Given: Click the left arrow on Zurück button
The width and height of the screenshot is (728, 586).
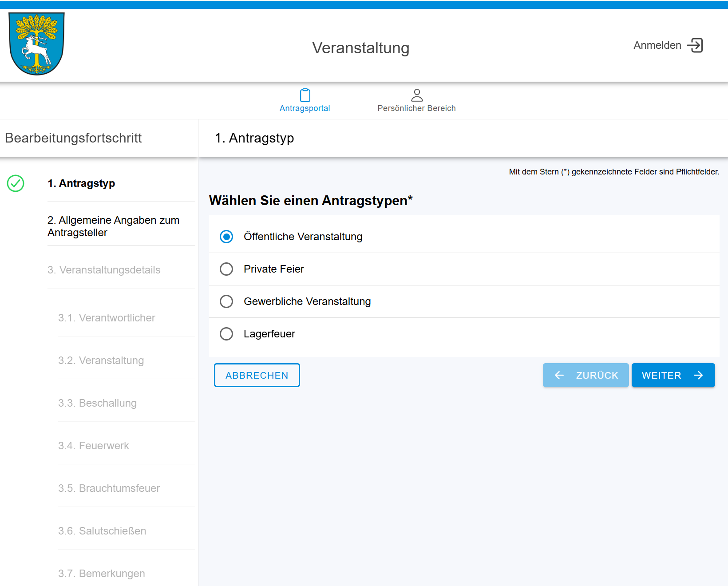Looking at the screenshot, I should pos(559,376).
